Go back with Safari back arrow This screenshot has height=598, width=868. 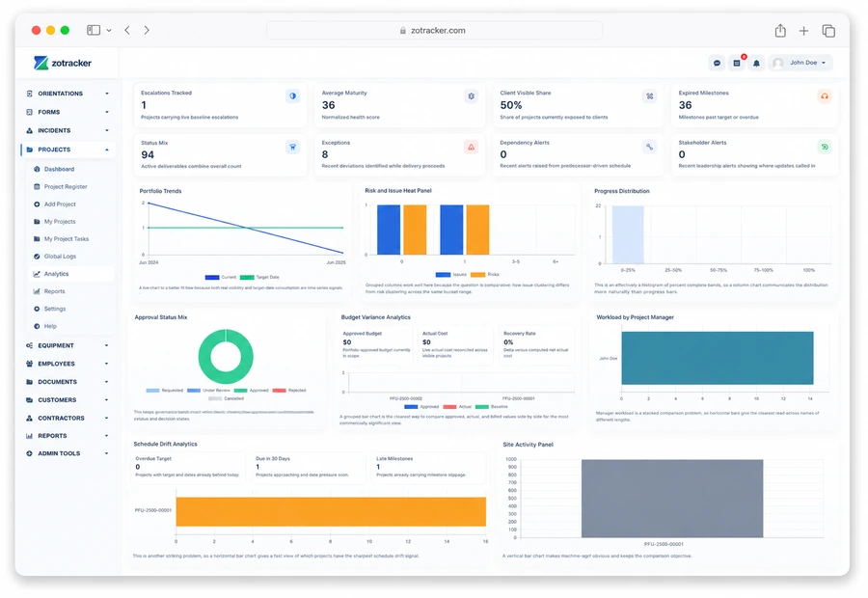point(127,30)
